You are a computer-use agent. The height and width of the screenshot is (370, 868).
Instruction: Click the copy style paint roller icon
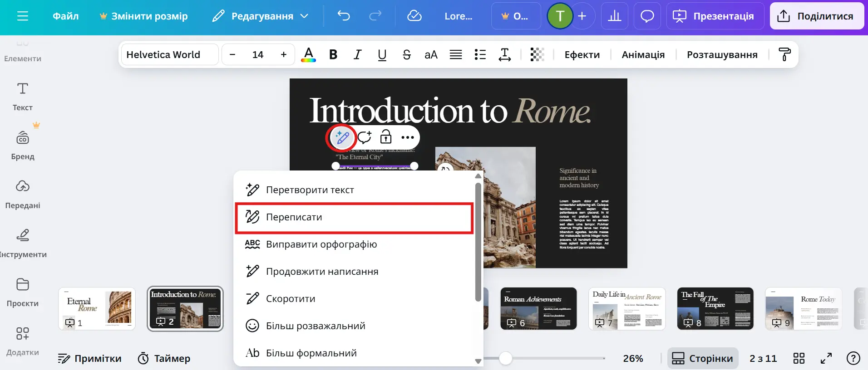pyautogui.click(x=784, y=55)
